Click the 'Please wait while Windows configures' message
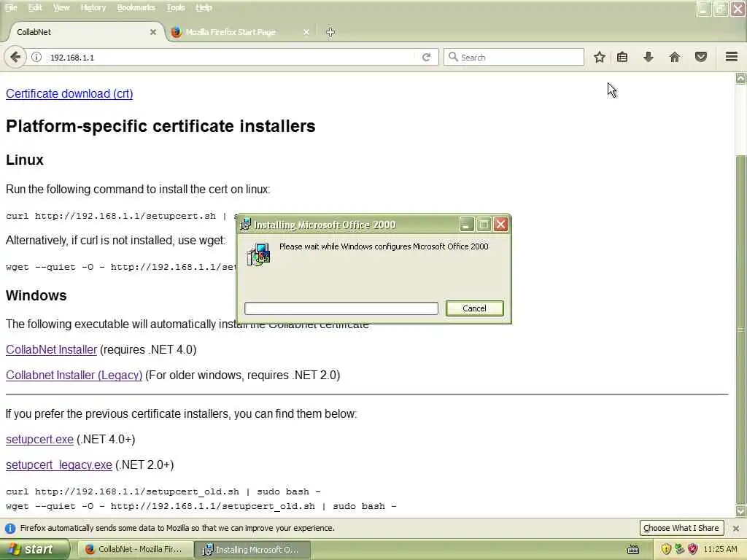 384,246
